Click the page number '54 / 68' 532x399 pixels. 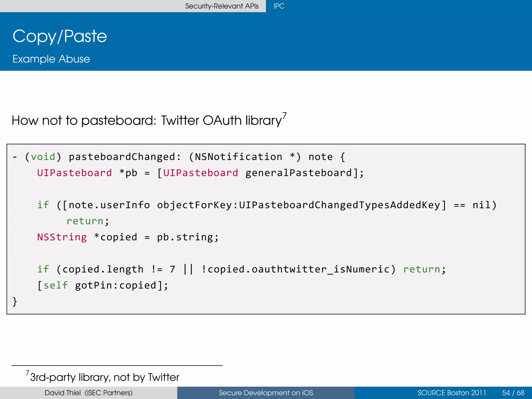(x=513, y=393)
